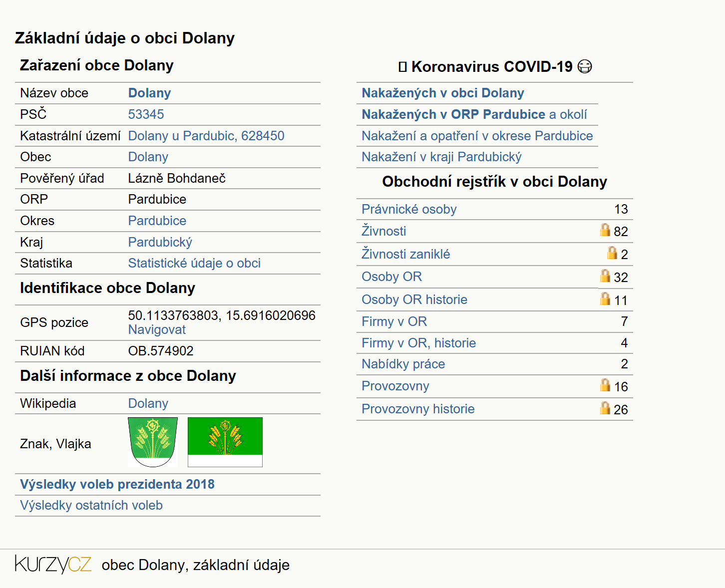Open the Dolany link in Název obce row

click(x=150, y=93)
